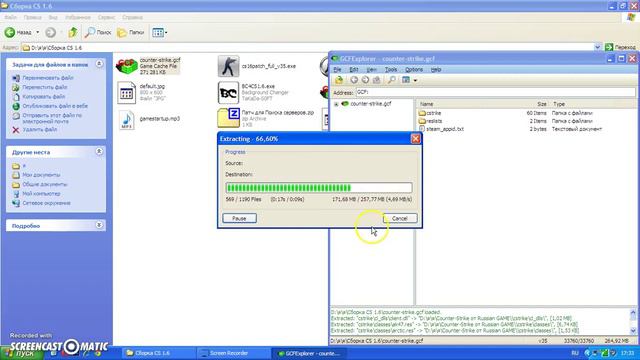Image resolution: width=640 pixels, height=360 pixels.
Task: Select steam_appid.txt file in list
Action: (x=445, y=129)
